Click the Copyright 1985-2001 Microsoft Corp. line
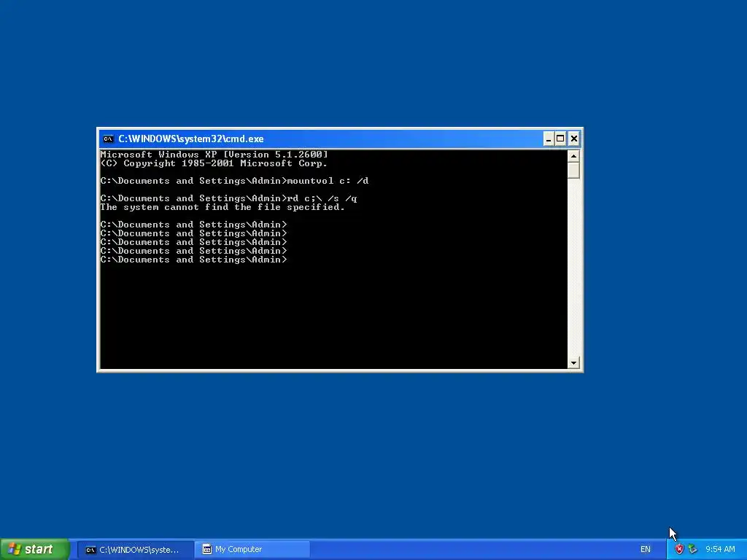 click(x=214, y=163)
